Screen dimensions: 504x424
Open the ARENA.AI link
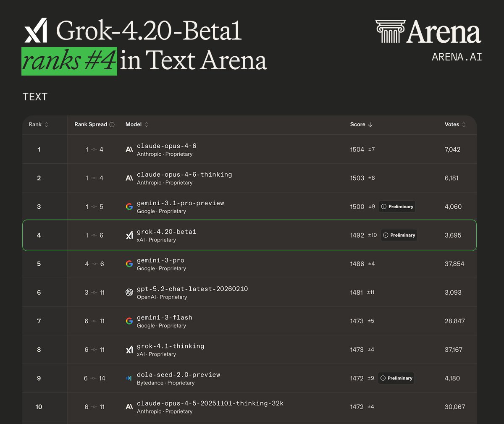[x=457, y=57]
